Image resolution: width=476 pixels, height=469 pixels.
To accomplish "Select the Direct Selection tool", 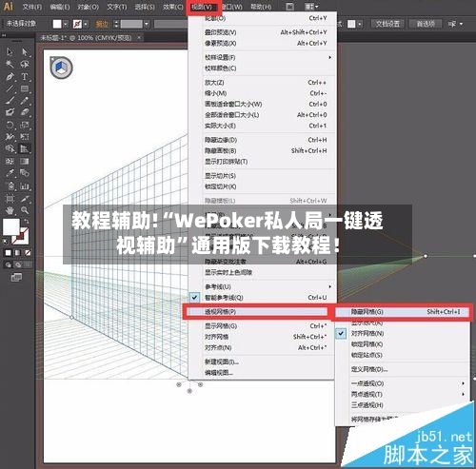I will click(x=25, y=51).
